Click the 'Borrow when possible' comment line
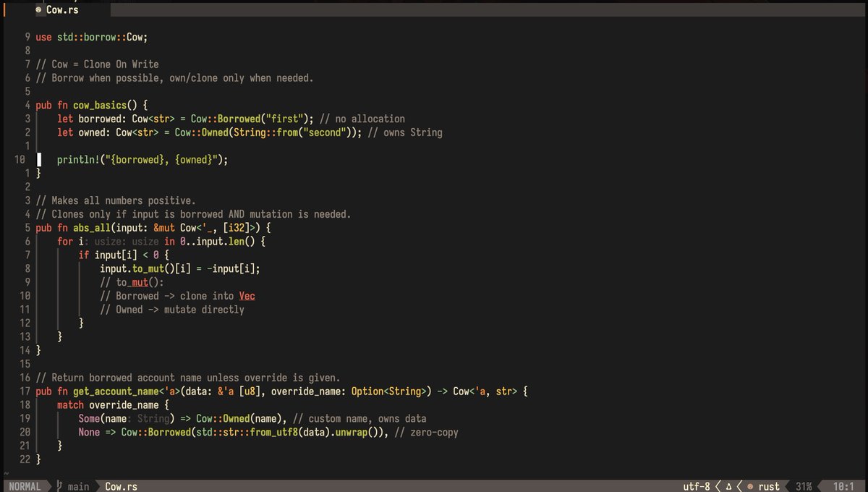This screenshot has width=868, height=492. pos(174,77)
